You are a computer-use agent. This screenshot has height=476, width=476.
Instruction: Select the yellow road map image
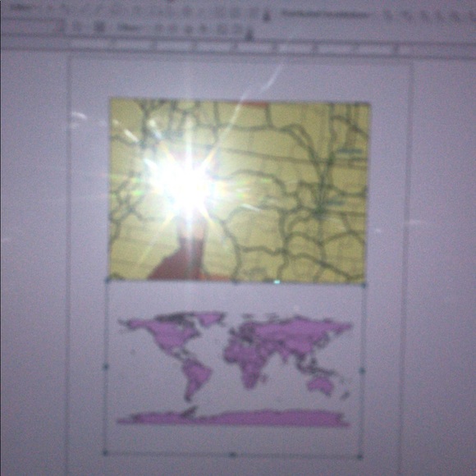click(239, 190)
